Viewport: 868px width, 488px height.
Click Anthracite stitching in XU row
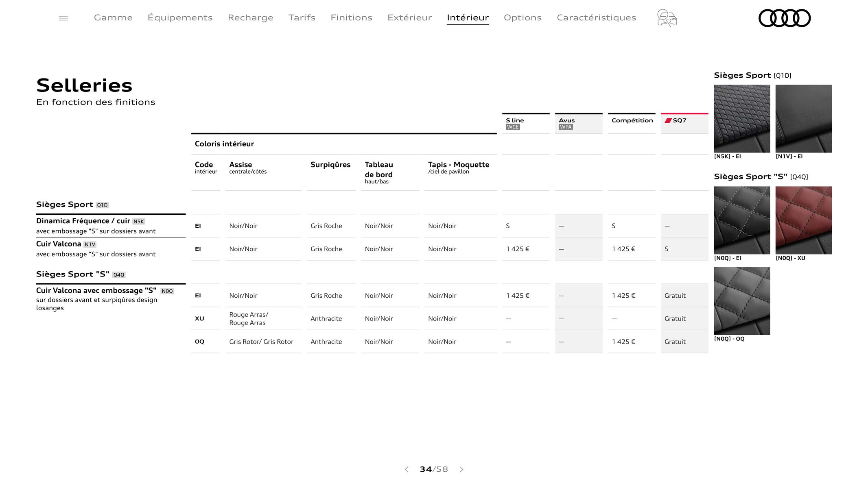pos(326,319)
